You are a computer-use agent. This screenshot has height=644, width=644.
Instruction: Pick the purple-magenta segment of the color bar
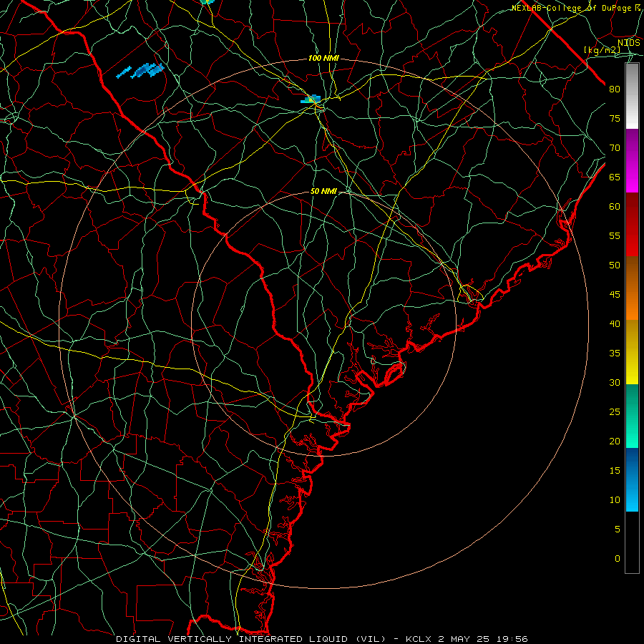(632, 160)
